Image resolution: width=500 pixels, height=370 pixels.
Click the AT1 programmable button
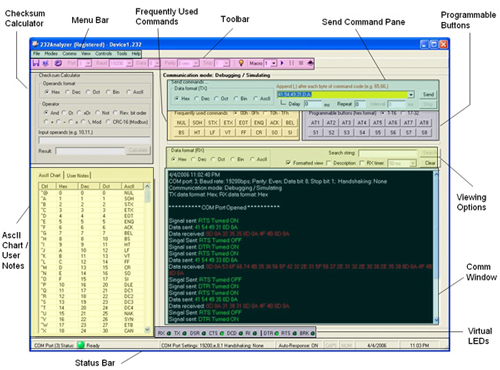315,123
